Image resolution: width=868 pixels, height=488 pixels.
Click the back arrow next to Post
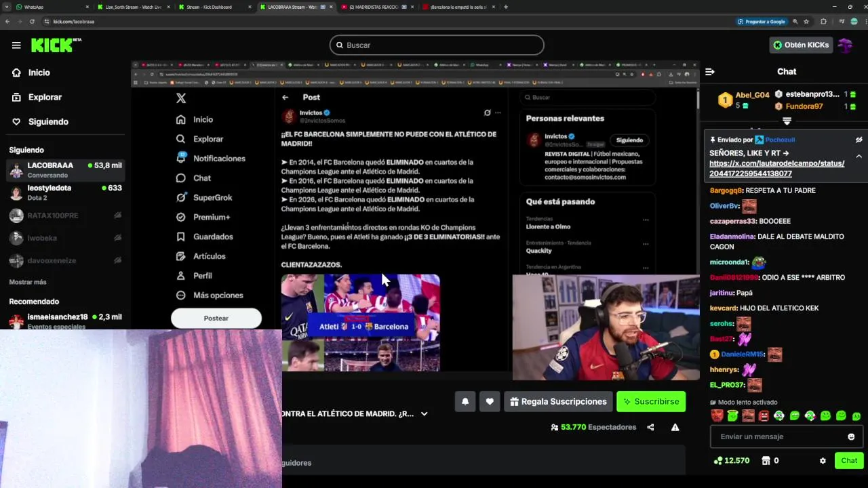click(285, 98)
